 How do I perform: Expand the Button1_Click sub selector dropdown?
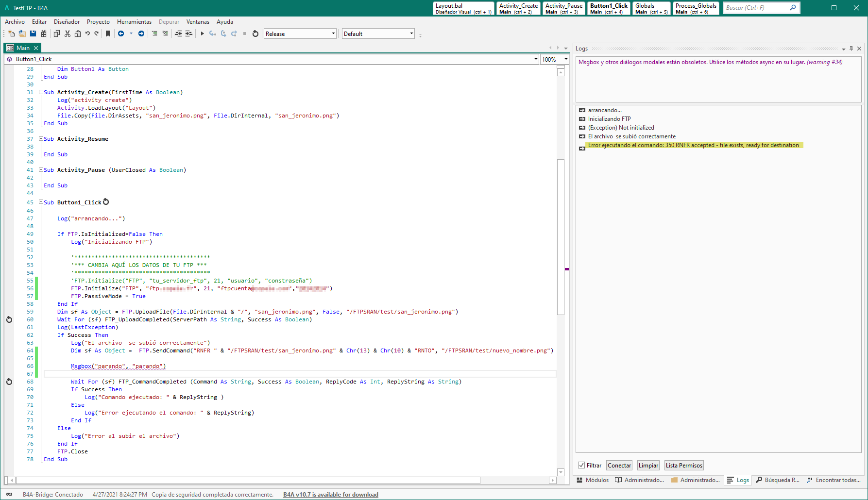536,59
